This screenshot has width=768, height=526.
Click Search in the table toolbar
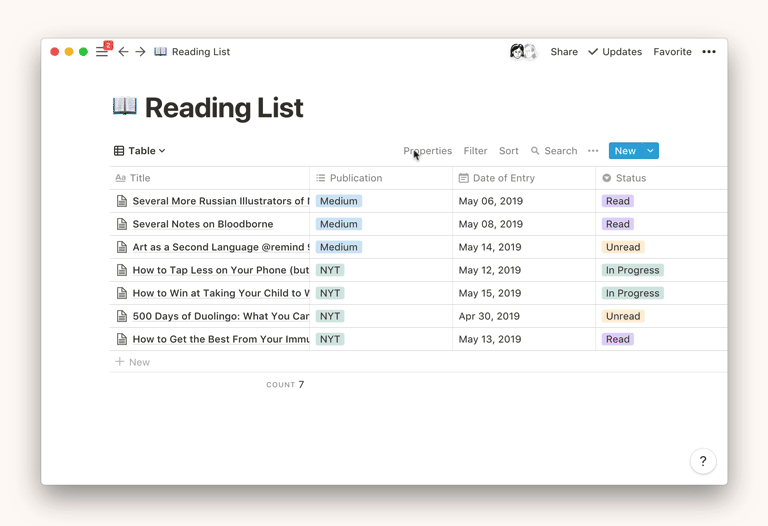(x=554, y=151)
